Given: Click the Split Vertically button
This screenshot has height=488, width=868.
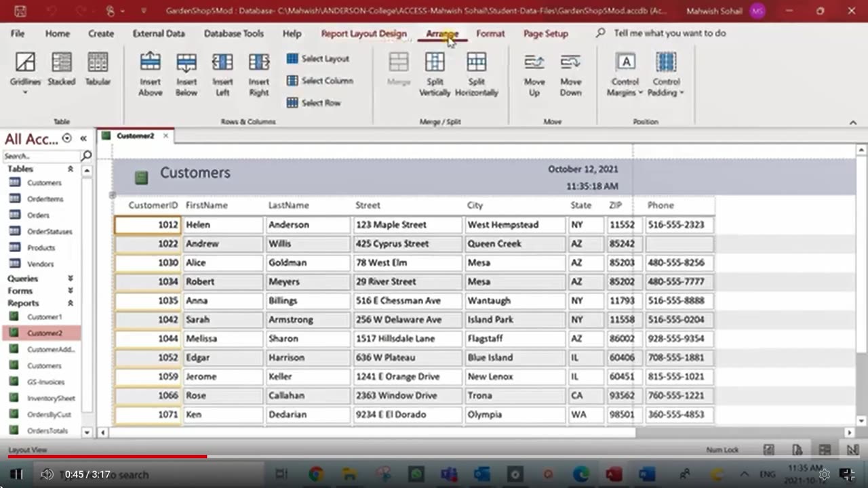Looking at the screenshot, I should (435, 74).
